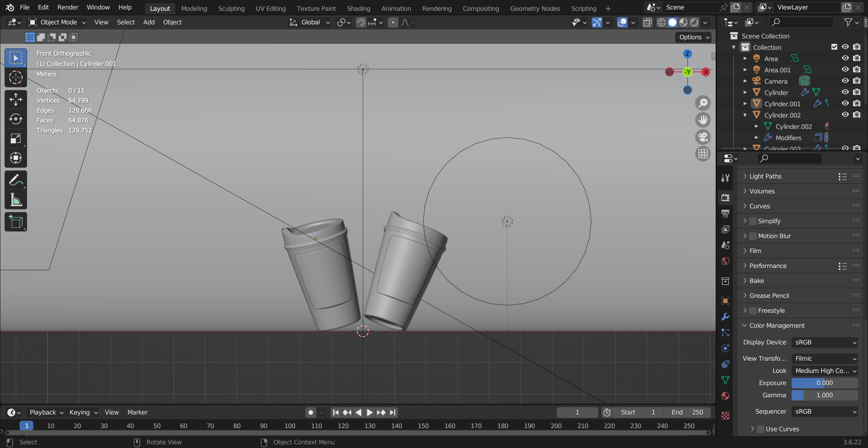
Task: Open the World properties tab
Action: click(726, 261)
